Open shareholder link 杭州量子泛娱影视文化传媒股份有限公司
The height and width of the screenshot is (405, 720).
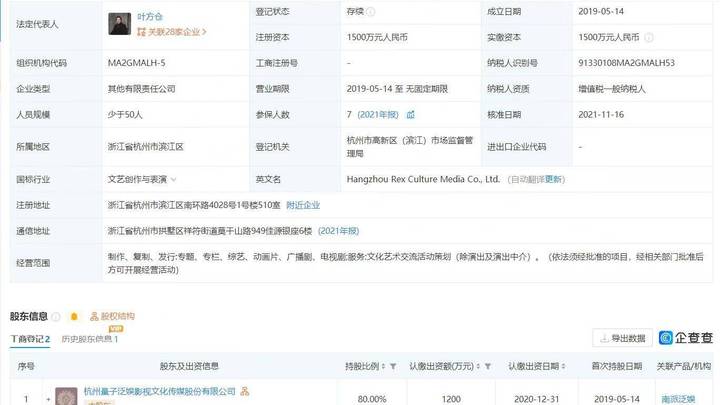pos(160,392)
